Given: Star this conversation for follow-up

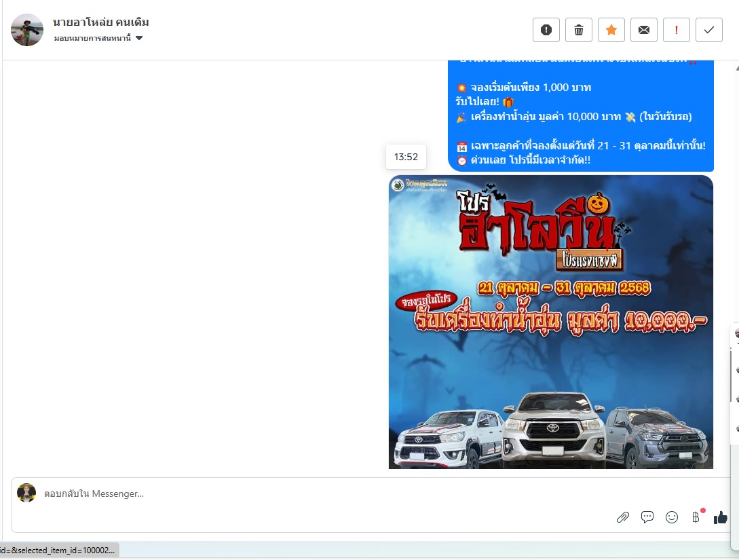Looking at the screenshot, I should click(x=611, y=30).
